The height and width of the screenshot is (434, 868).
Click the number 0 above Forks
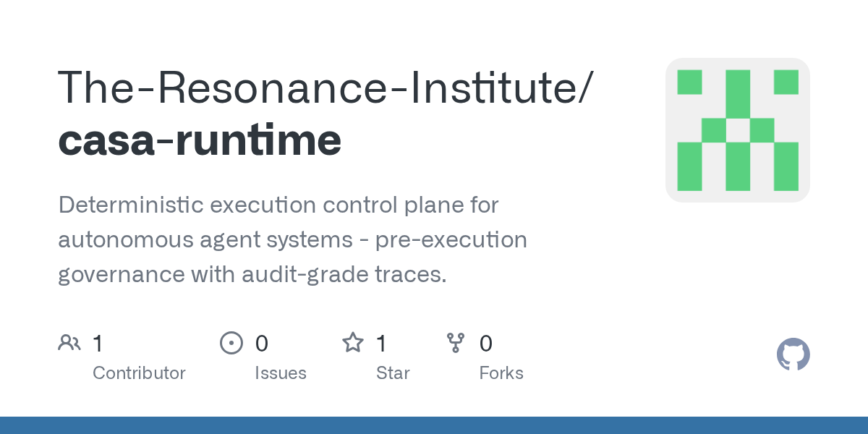486,343
